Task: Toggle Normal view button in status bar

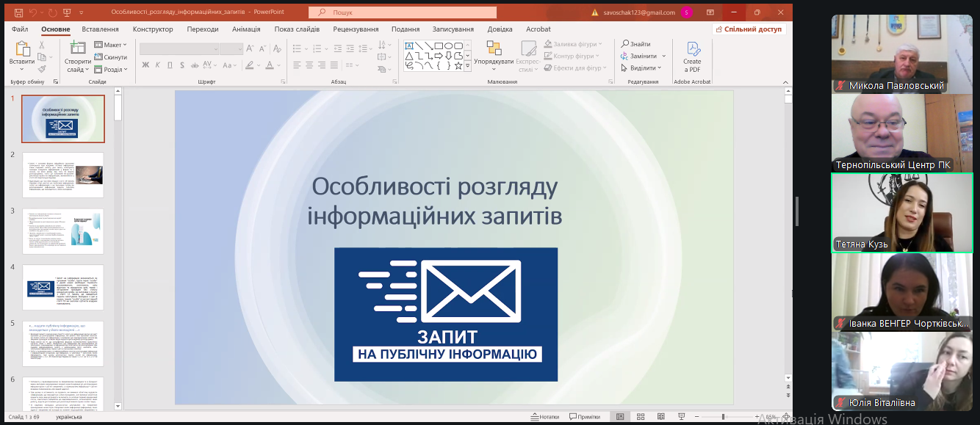Action: coord(620,417)
